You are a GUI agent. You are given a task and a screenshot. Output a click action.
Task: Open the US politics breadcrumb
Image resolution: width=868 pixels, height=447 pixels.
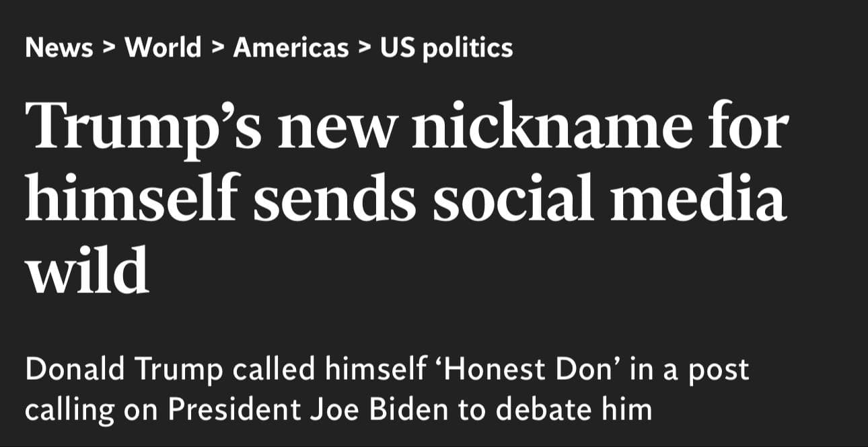446,48
